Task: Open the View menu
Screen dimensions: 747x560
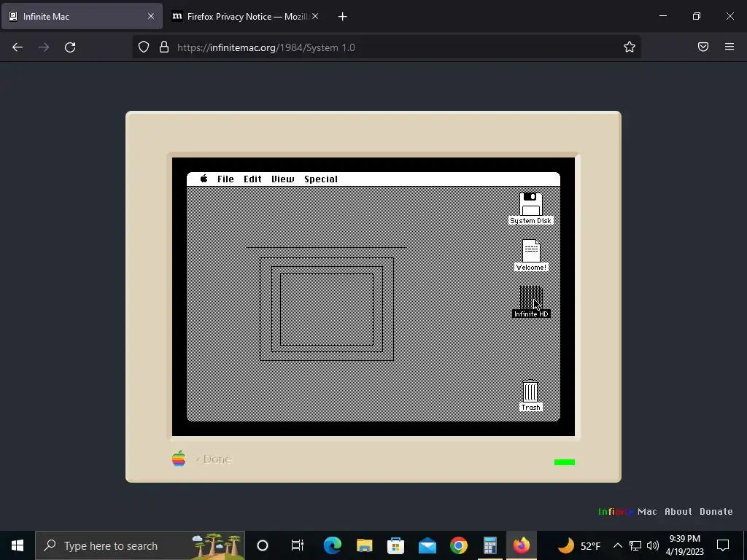Action: click(x=283, y=179)
